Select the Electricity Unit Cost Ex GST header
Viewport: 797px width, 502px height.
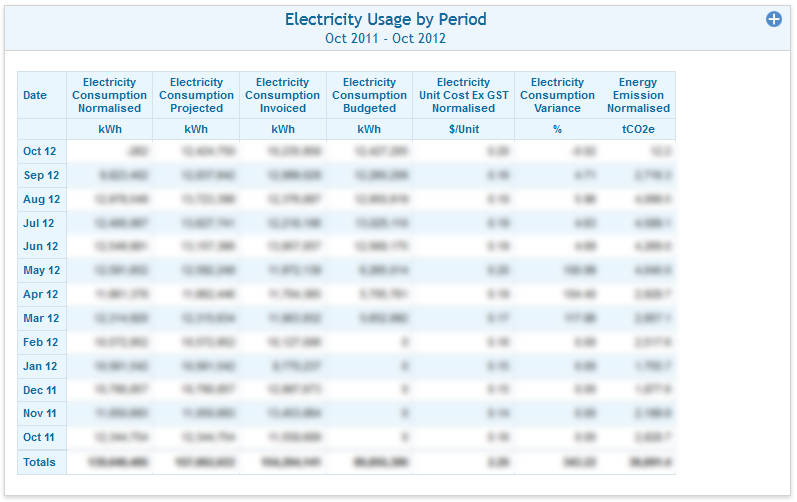click(x=463, y=95)
